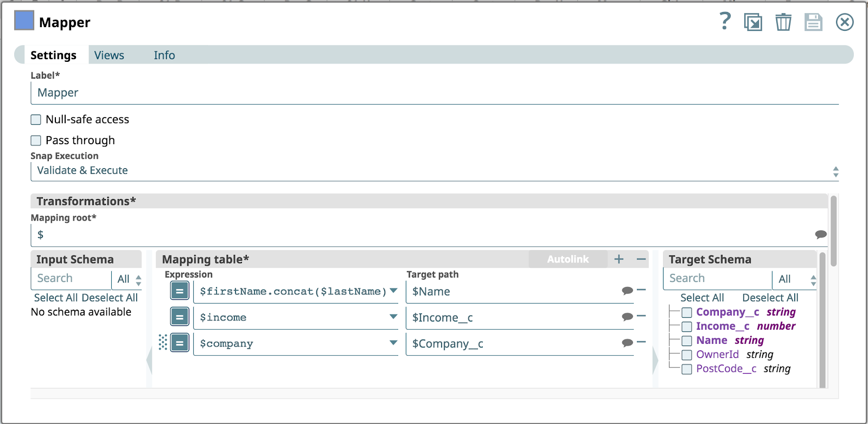Toggle expression button for firstName.concat row
Viewport: 868px width, 424px height.
tap(180, 291)
